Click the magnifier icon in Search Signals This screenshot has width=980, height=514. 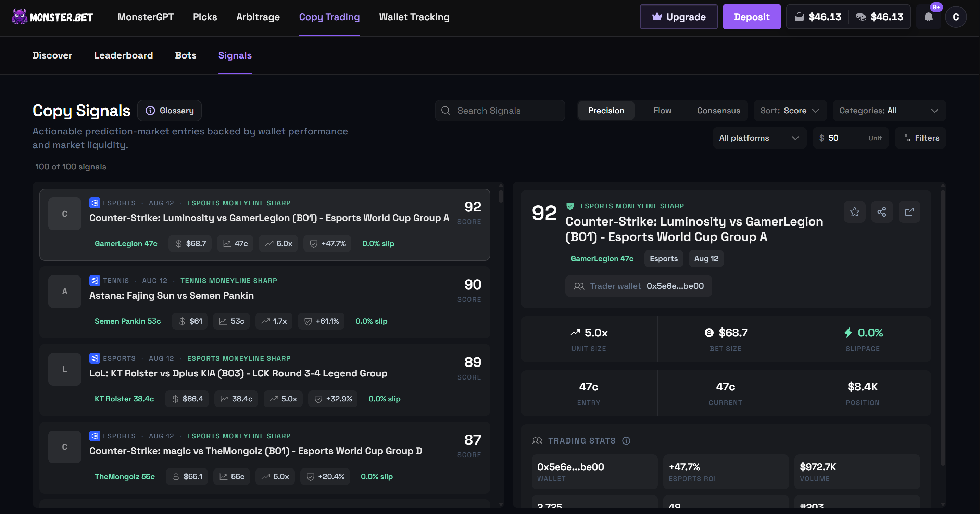click(x=446, y=111)
